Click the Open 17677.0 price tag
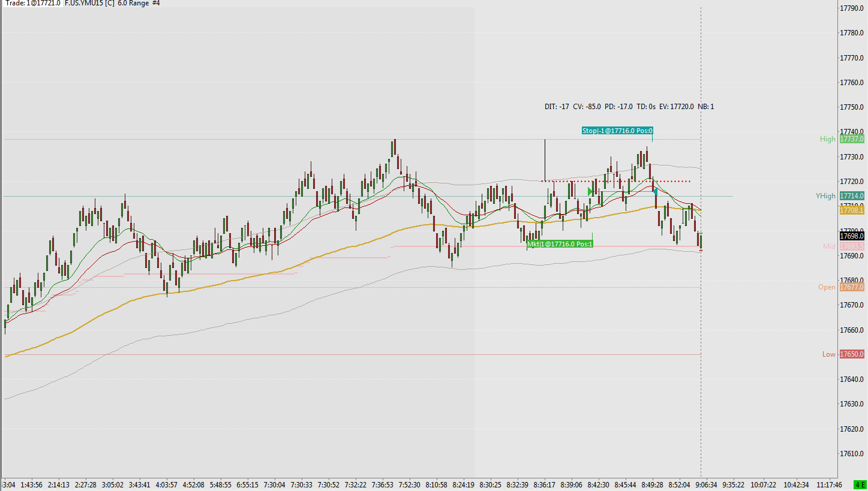 pyautogui.click(x=852, y=287)
